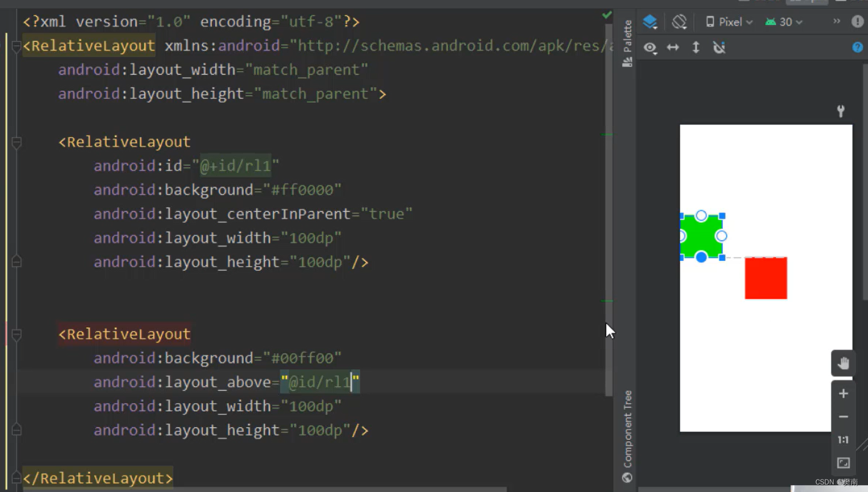Open the Component Tree side tab
The height and width of the screenshot is (492, 868).
pos(627,436)
